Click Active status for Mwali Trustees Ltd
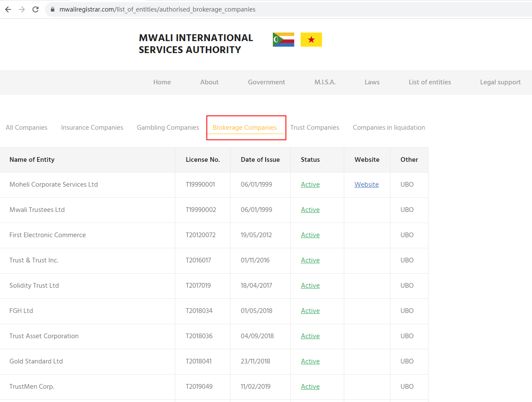 [x=310, y=210]
